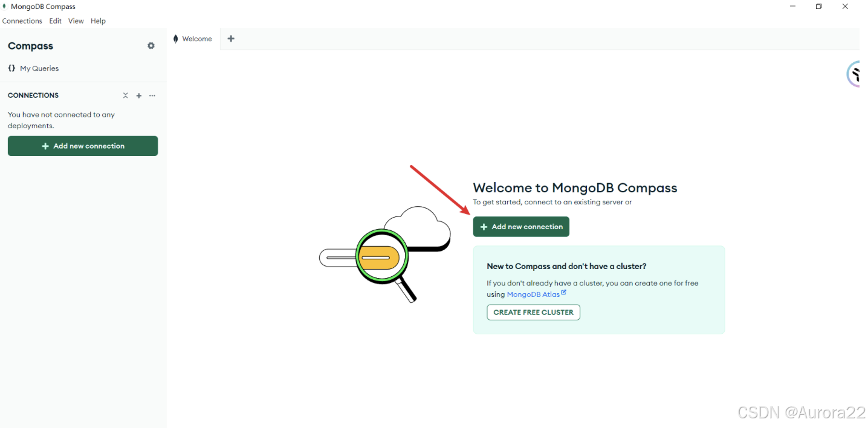The width and height of the screenshot is (868, 428).
Task: Click the Welcome to MongoDB Compass heading
Action: (x=575, y=188)
